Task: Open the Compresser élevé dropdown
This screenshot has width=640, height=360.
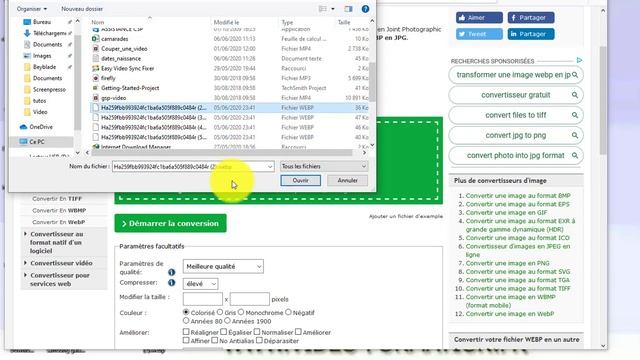Action: point(200,284)
